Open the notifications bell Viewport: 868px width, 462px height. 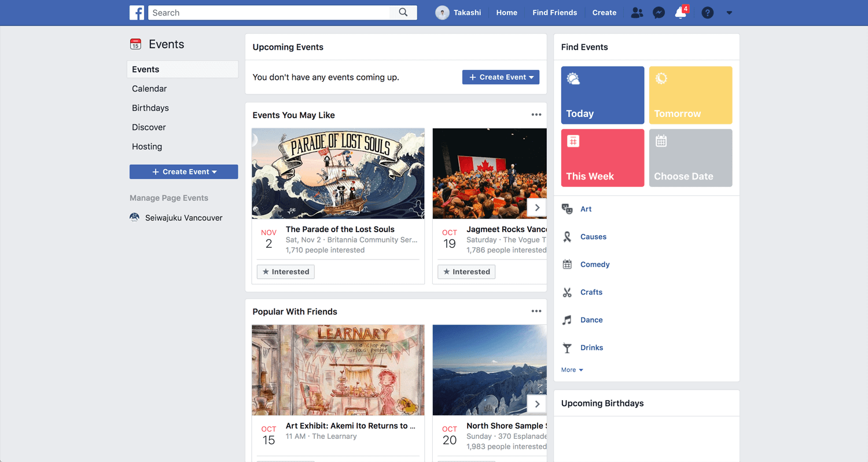(681, 13)
